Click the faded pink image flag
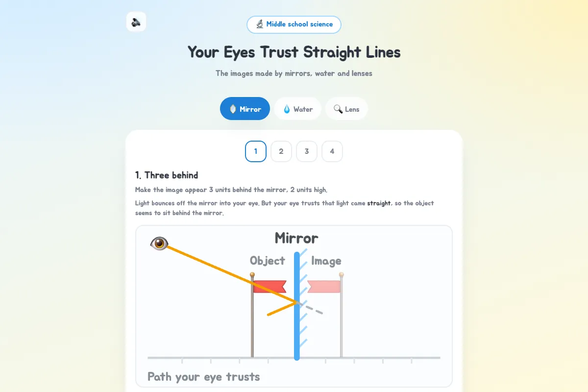The width and height of the screenshot is (588, 392). (323, 287)
